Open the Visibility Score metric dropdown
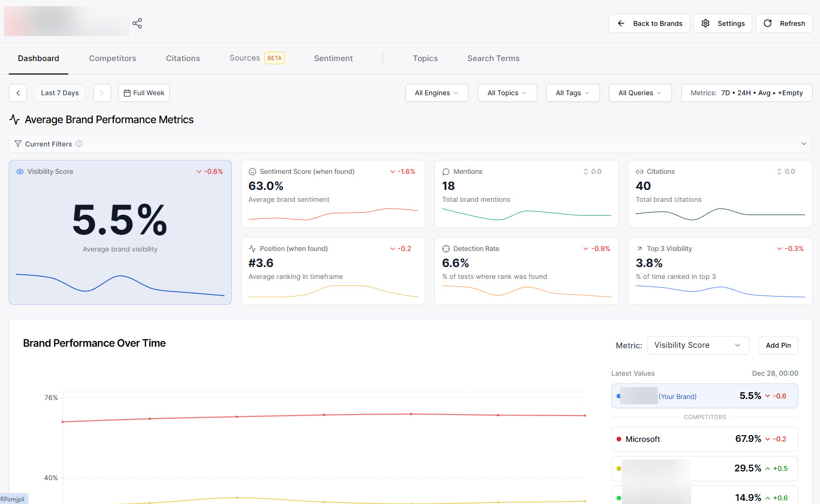Viewport: 820px width, 504px height. pyautogui.click(x=697, y=345)
